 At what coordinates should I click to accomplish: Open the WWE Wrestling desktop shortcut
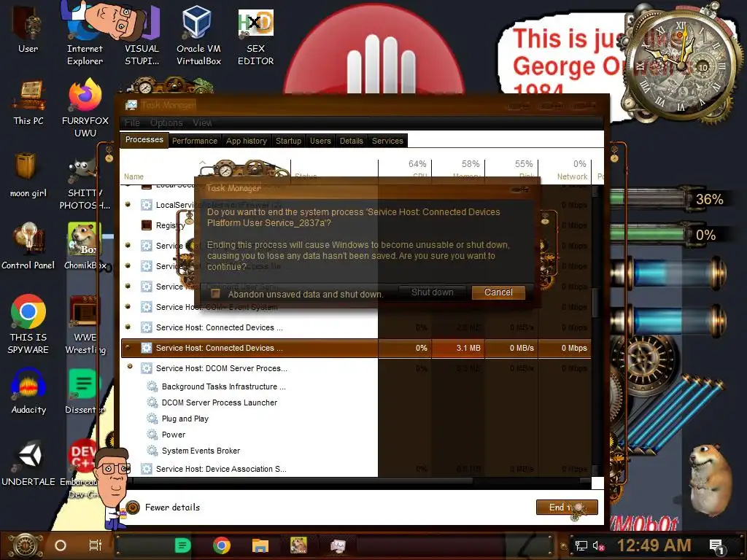pos(85,324)
